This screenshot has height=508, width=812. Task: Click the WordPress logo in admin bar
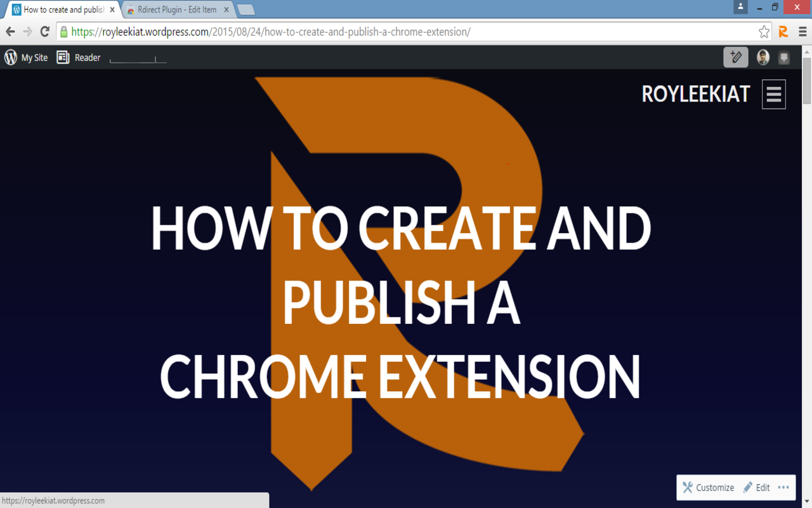11,57
